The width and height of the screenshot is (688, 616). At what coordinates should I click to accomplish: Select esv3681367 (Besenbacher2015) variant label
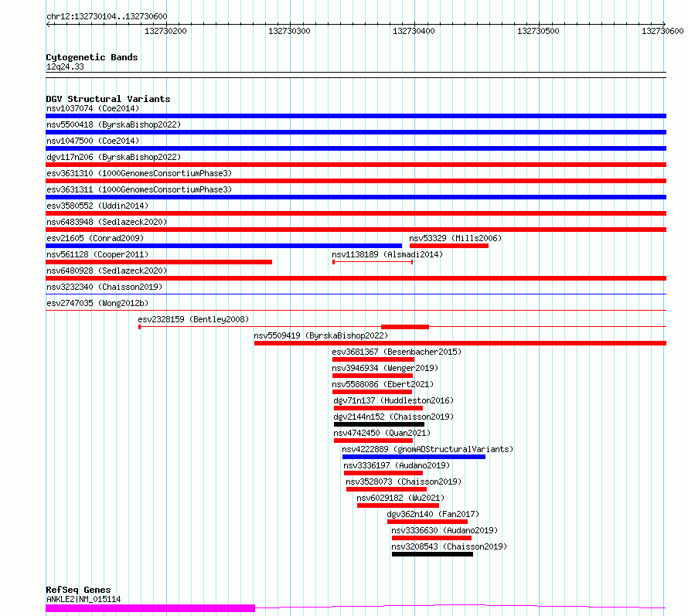(x=397, y=352)
